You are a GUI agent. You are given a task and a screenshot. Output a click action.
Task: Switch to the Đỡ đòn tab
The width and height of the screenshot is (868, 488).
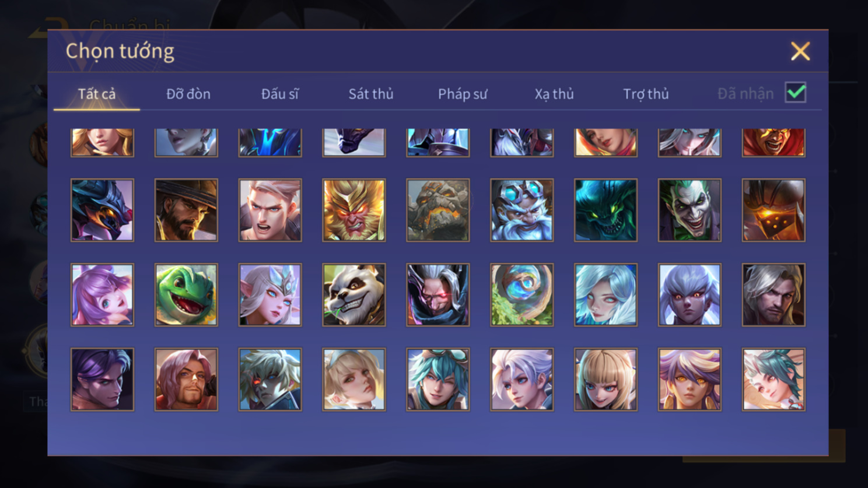[x=188, y=94]
